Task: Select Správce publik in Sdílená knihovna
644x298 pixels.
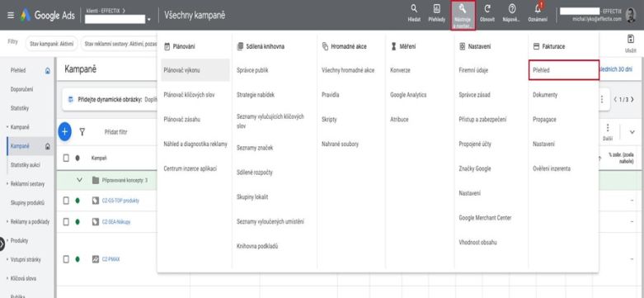Action: coord(252,70)
